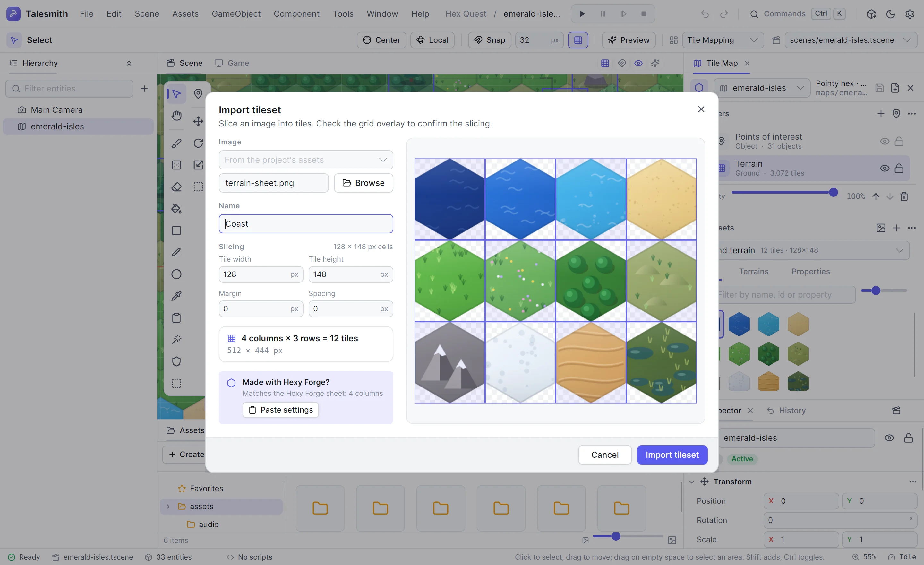Select the Ellipse shape tool

point(176,274)
